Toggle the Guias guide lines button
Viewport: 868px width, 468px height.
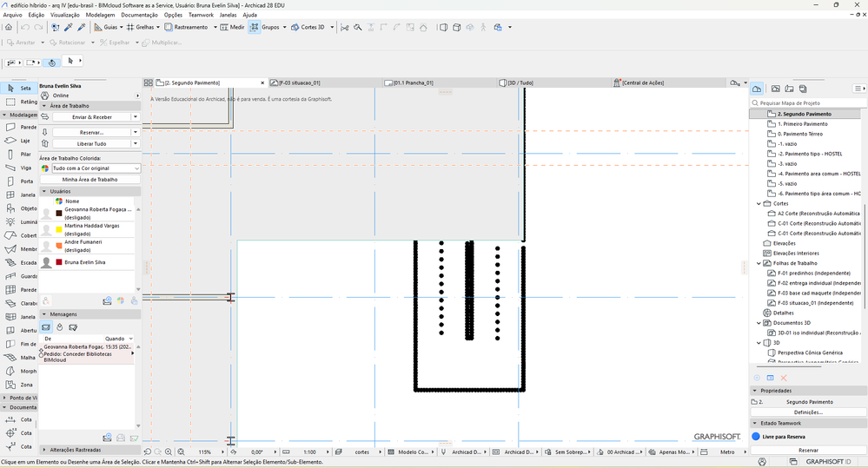[x=105, y=27]
